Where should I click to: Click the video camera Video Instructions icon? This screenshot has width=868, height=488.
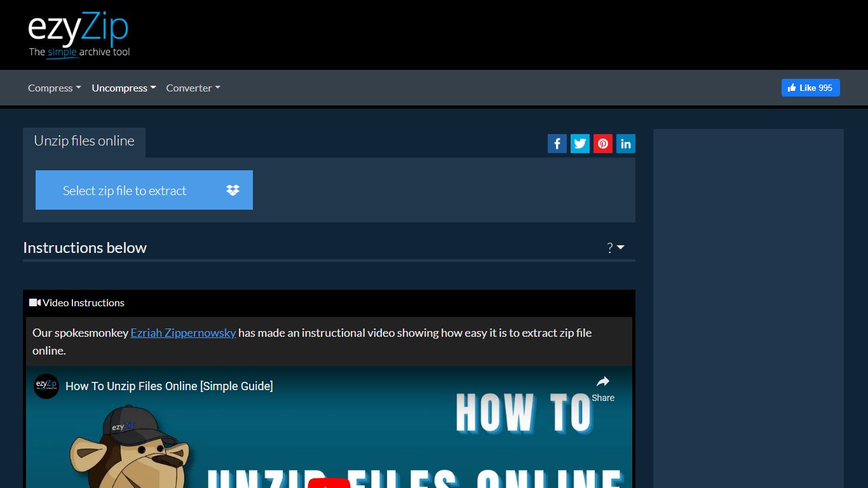pos(35,302)
